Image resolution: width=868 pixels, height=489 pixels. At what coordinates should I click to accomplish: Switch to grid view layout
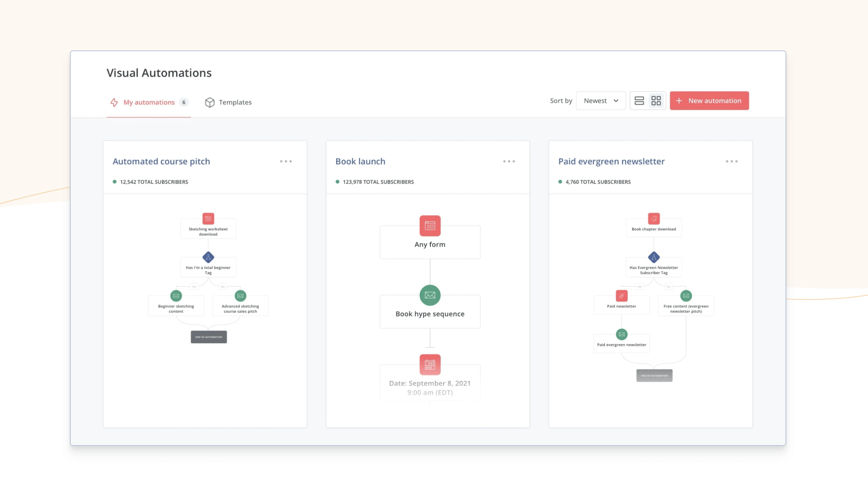pyautogui.click(x=656, y=101)
